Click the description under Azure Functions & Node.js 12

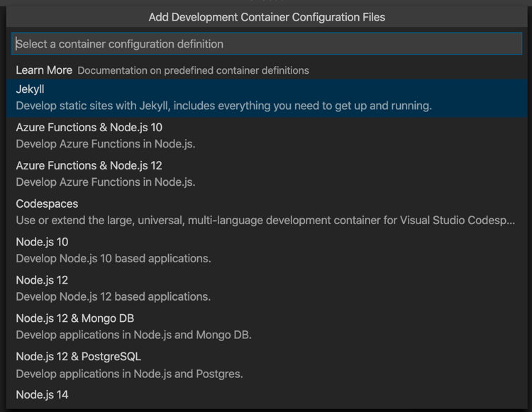pos(105,182)
